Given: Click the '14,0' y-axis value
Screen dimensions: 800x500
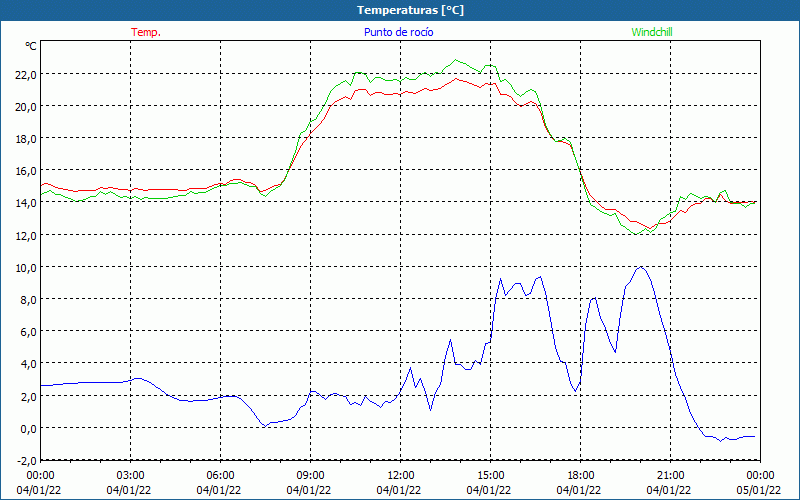Looking at the screenshot, I should (x=26, y=203).
